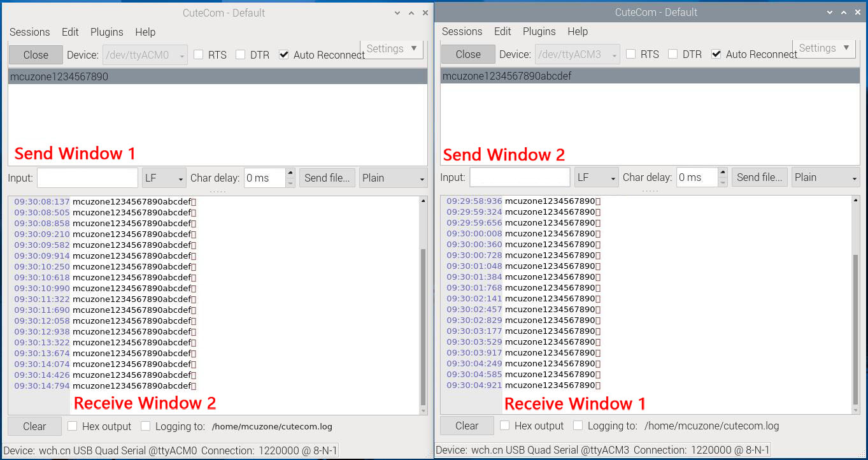
Task: Click scroll-up arrow of left receive window
Action: [x=423, y=201]
